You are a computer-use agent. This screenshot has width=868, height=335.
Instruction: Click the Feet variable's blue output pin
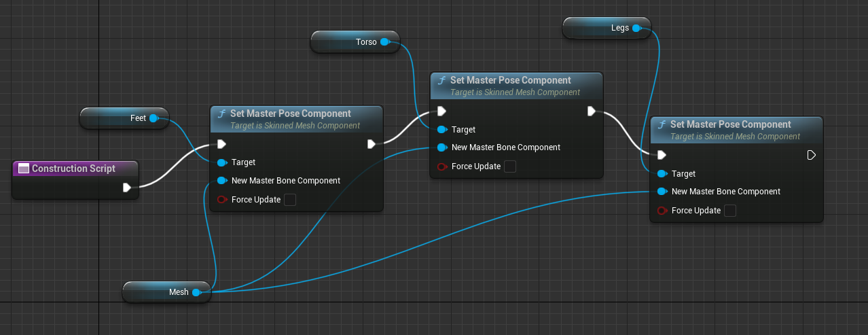tap(153, 118)
